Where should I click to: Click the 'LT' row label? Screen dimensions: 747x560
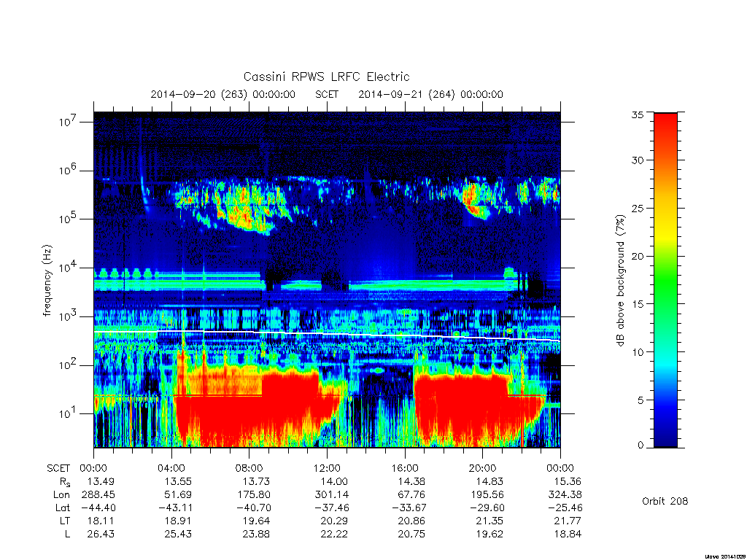[65, 521]
